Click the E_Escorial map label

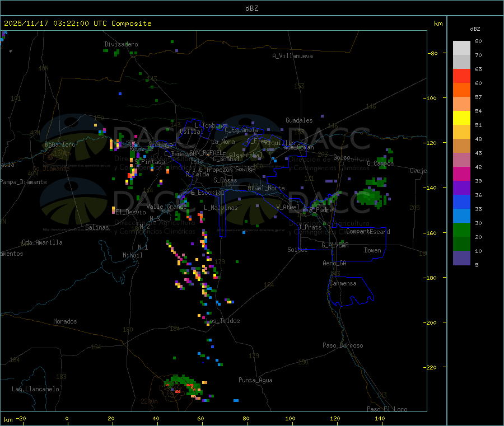tap(208, 193)
